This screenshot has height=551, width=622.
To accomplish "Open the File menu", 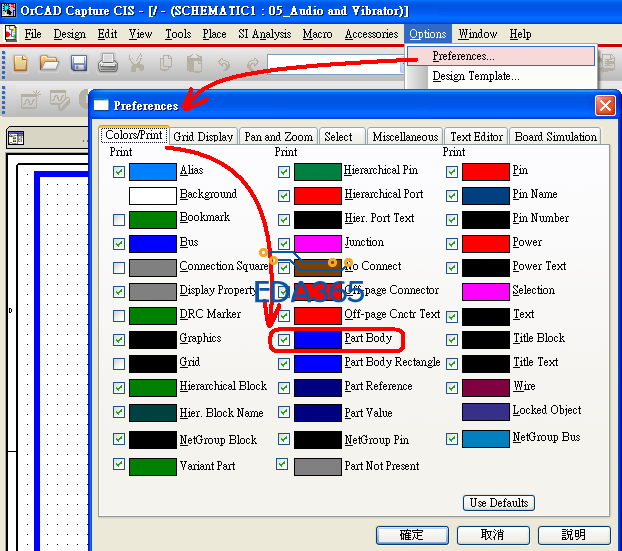I will pyautogui.click(x=33, y=34).
